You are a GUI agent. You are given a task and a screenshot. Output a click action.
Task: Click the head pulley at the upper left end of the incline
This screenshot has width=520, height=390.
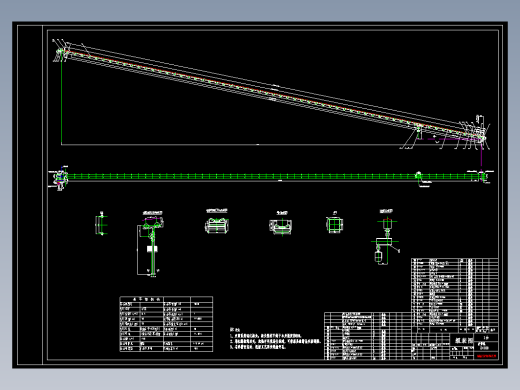(x=61, y=51)
